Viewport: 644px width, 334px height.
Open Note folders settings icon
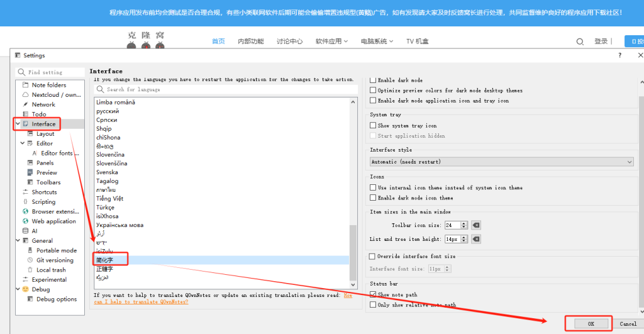[x=25, y=85]
